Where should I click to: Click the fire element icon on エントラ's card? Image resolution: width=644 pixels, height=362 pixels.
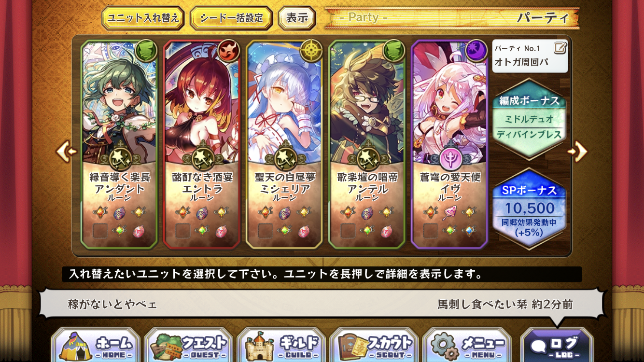[x=228, y=51]
